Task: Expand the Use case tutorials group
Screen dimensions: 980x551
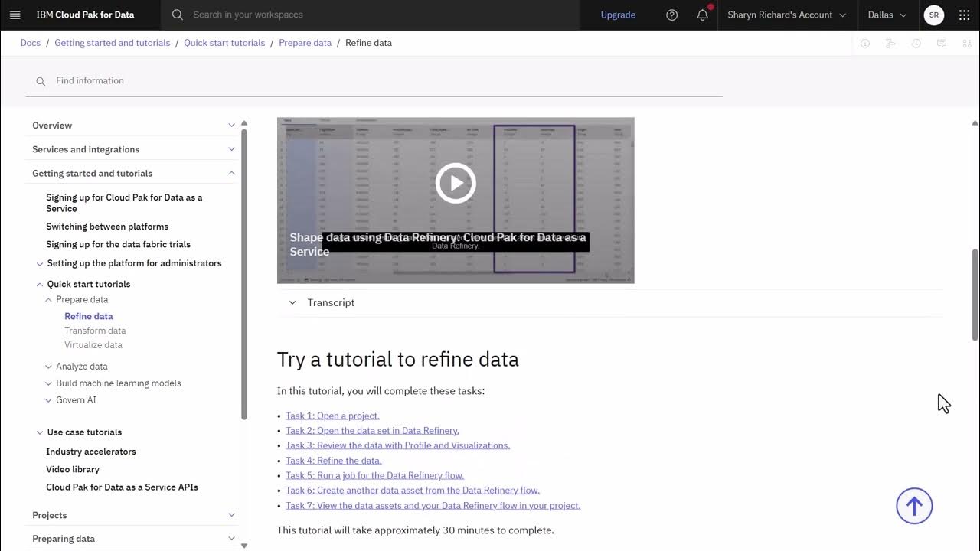Action: click(x=40, y=433)
